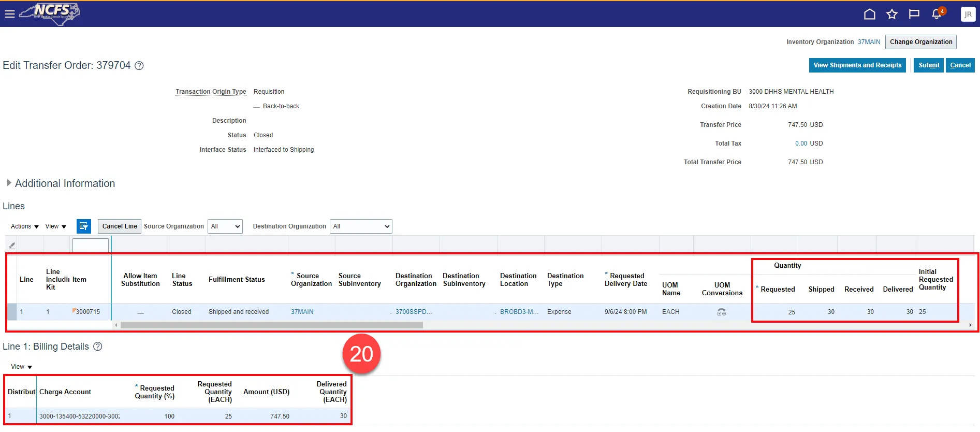Click help icon beside Edit Transfer Order
Screen dimensions: 980x432
139,66
